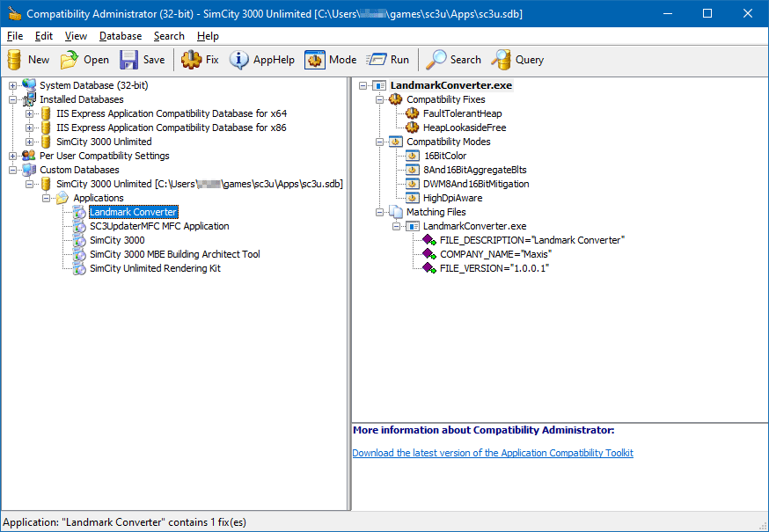
Task: Click the System Database (32-bit) icon
Action: pos(29,85)
